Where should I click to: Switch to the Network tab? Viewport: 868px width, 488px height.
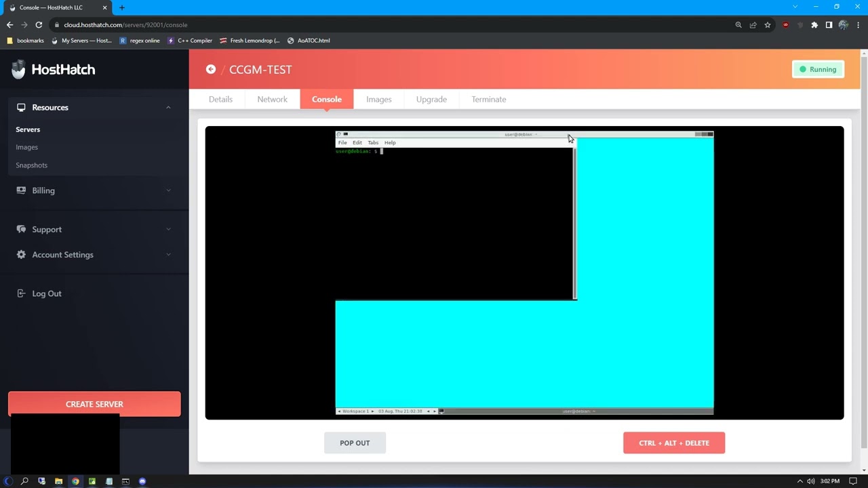(272, 99)
